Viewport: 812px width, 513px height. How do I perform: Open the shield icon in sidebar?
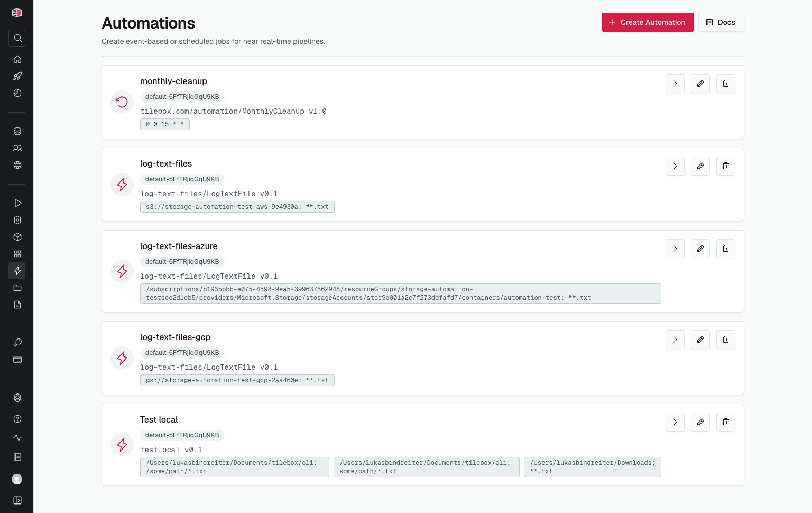click(17, 398)
